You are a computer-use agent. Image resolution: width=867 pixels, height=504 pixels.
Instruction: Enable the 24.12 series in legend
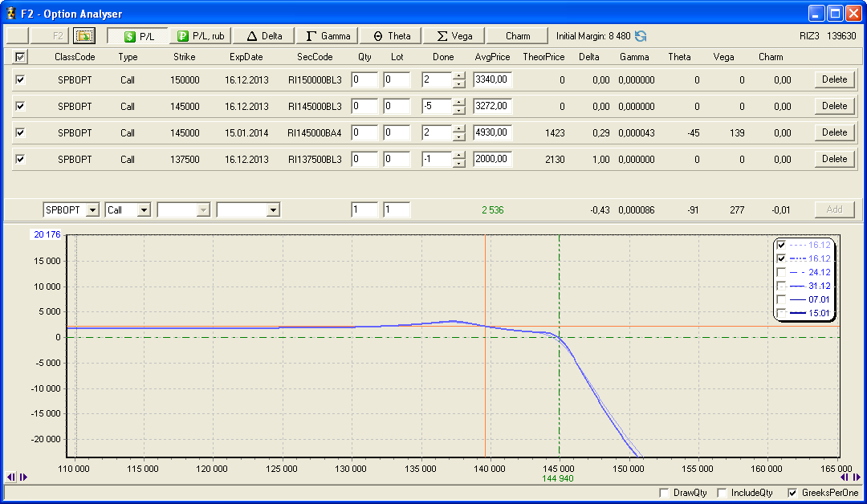(x=782, y=272)
